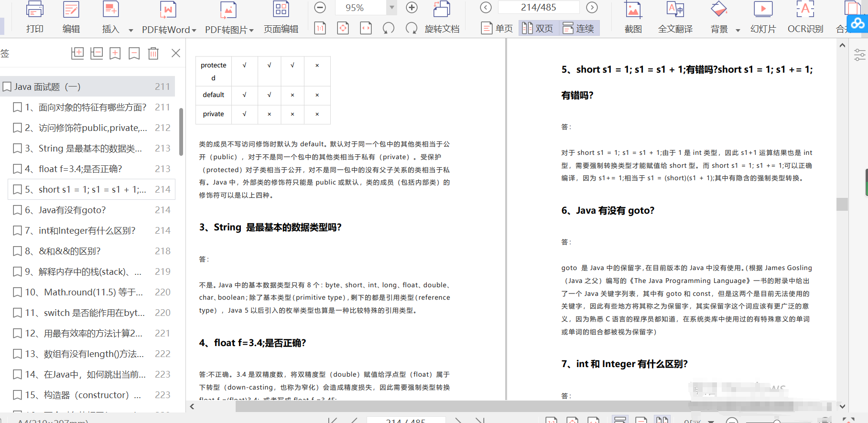Open 页面编辑 page editor
Viewport: 868px width, 423px height.
(281, 18)
